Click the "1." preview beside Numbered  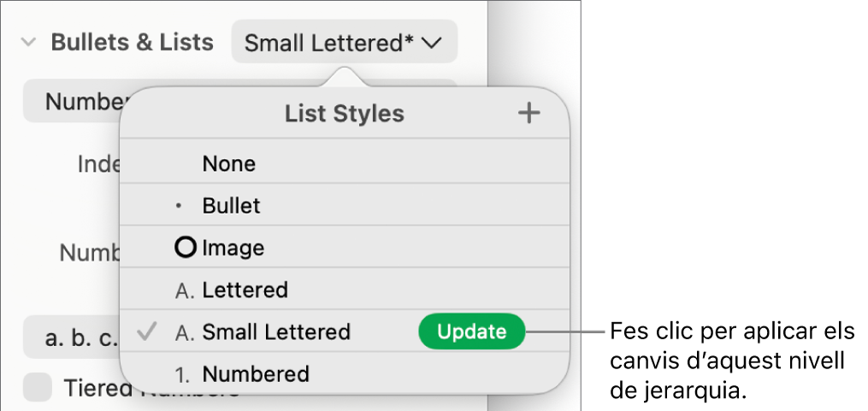pos(185,374)
